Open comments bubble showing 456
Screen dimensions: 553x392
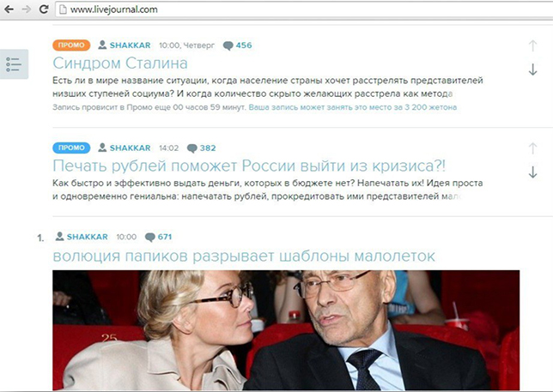click(x=238, y=45)
